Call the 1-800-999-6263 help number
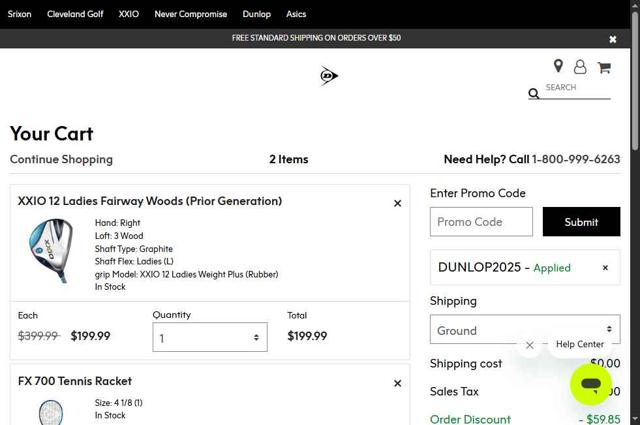The width and height of the screenshot is (640, 425). pyautogui.click(x=576, y=159)
